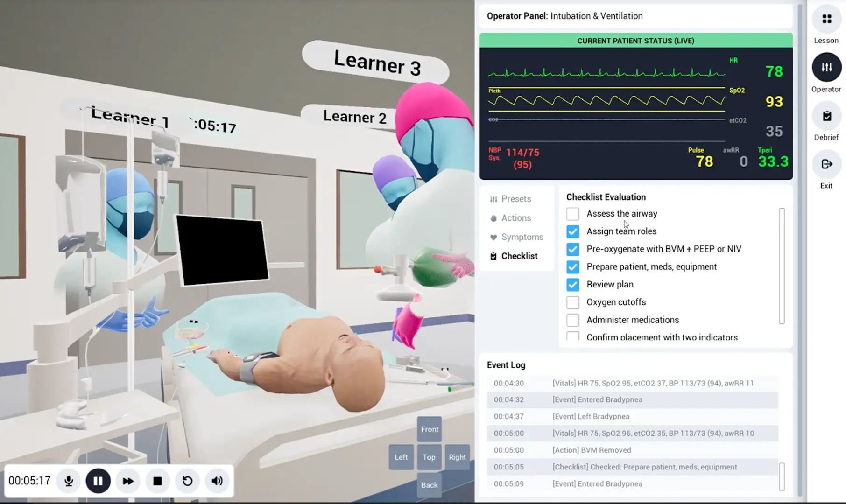The height and width of the screenshot is (504, 846).
Task: Switch camera to Top view
Action: tap(429, 457)
